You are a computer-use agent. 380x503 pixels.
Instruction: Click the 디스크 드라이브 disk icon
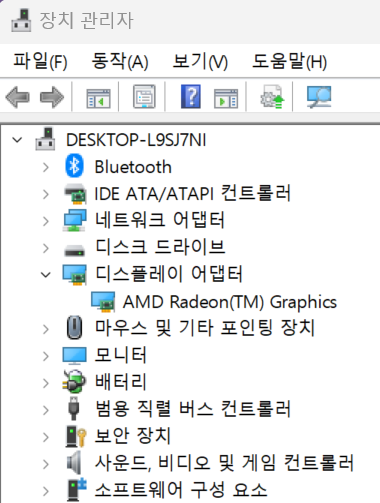pos(75,250)
